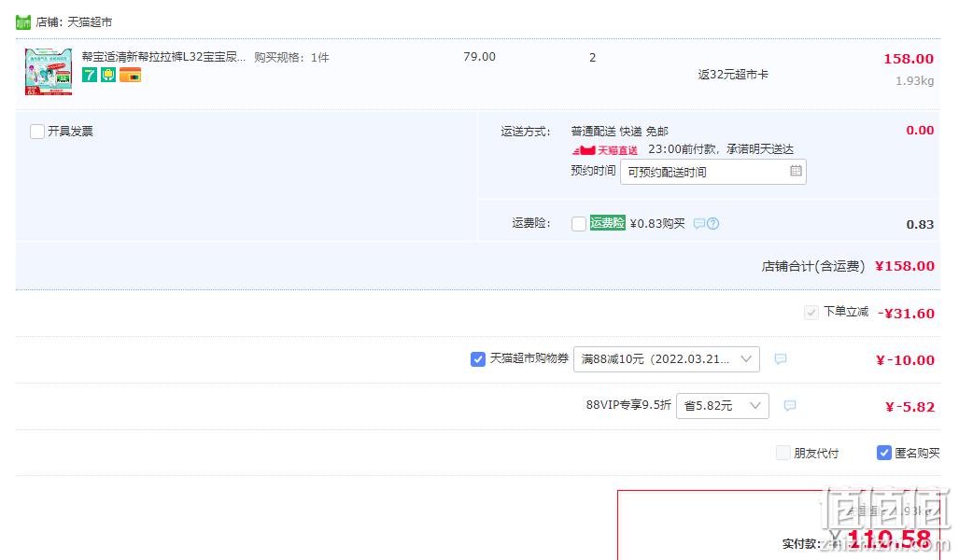Click the 普通配送 快递 免邮 shipping text

pos(619,132)
